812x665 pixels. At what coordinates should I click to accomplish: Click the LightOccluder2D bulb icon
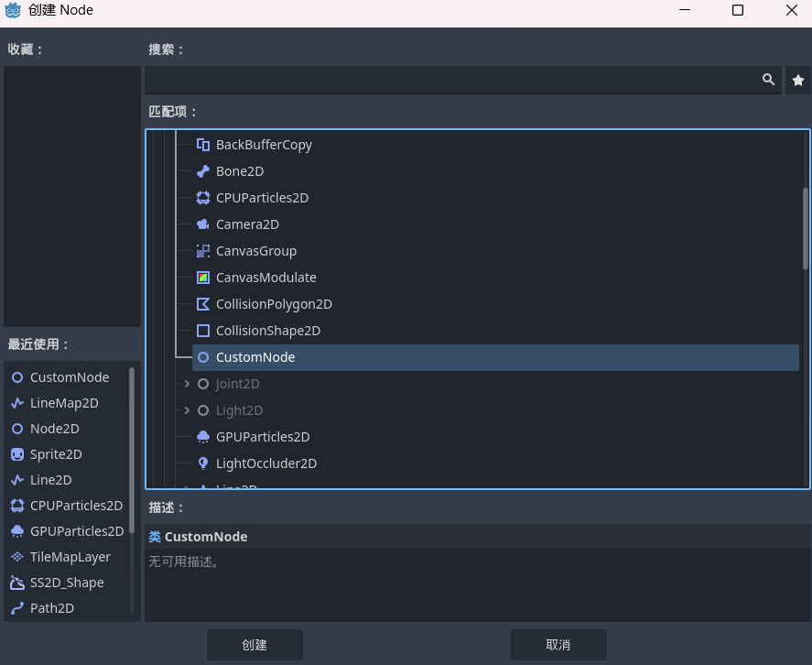(x=203, y=463)
